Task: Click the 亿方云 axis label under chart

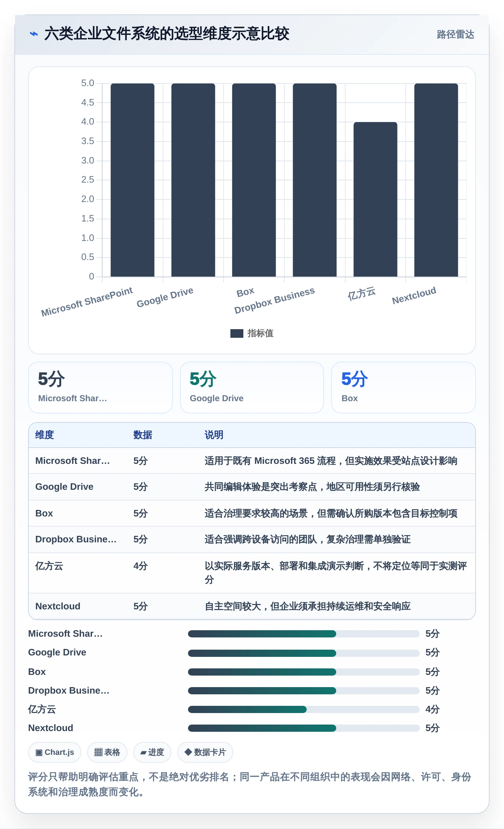Action: tap(361, 293)
